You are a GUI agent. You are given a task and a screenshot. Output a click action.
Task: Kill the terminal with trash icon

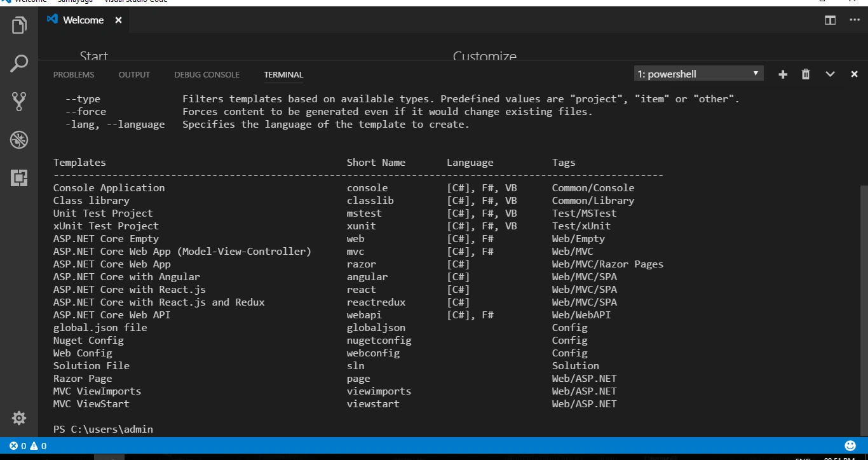[x=806, y=74]
